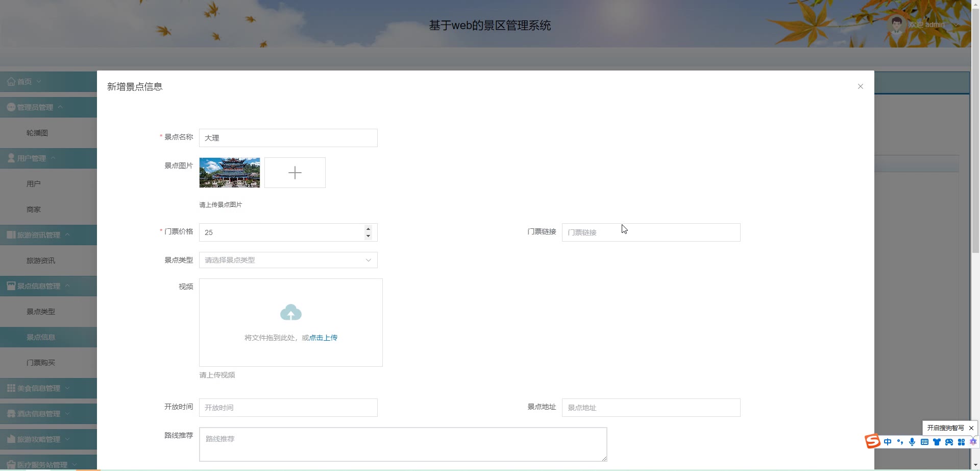Click the plus tile to add another 景点图片
Screen dimensions: 980x471
(295, 173)
